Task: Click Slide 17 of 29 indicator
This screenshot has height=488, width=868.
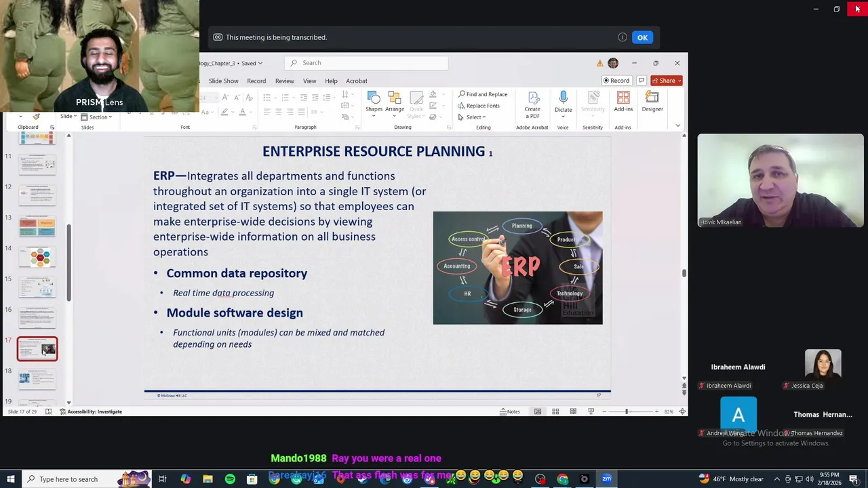Action: 22,411
